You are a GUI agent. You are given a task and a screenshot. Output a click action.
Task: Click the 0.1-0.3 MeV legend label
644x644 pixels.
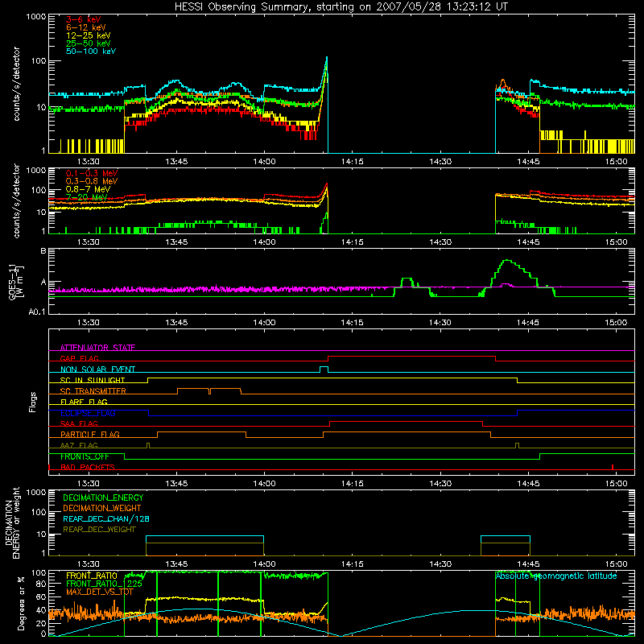(x=92, y=173)
